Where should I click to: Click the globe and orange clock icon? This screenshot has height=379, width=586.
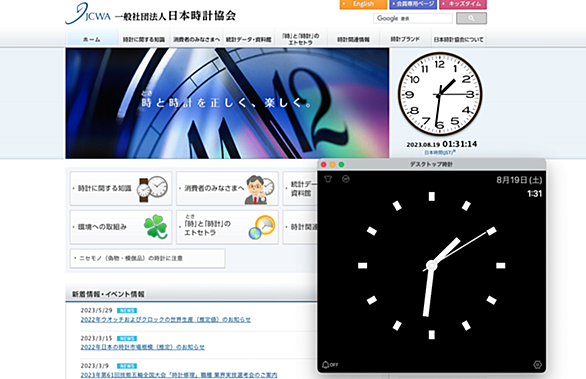262,227
